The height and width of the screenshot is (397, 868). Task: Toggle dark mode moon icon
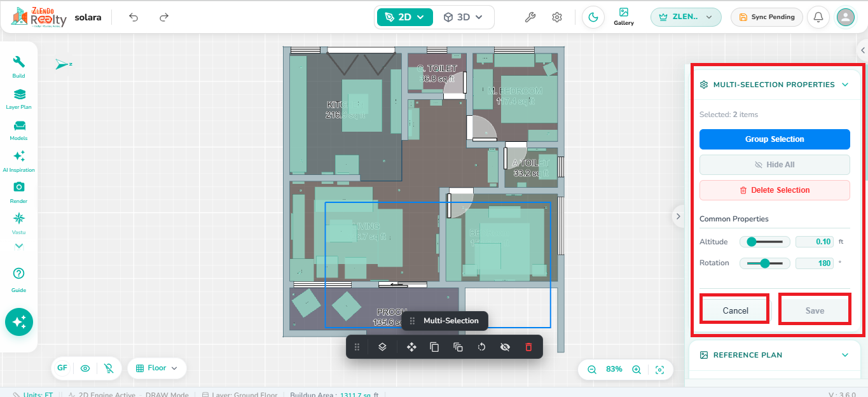coord(593,17)
